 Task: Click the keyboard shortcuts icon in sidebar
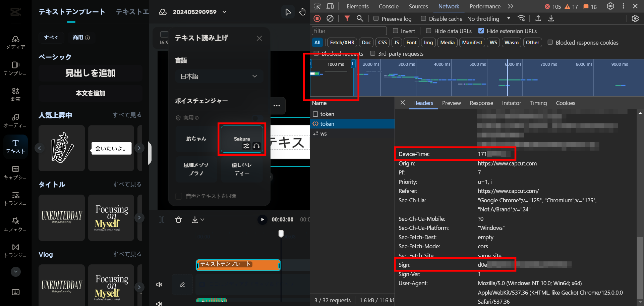[15, 292]
